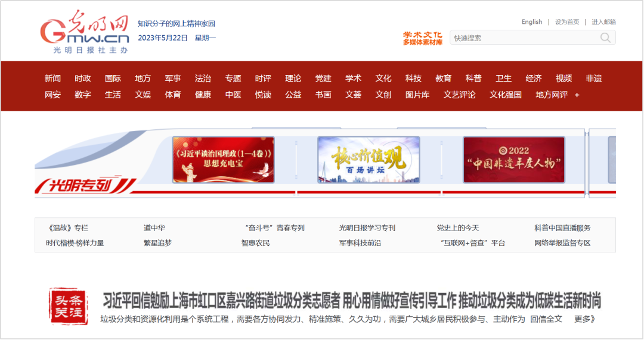
Task: Open the 文化强国 channel
Action: click(506, 95)
